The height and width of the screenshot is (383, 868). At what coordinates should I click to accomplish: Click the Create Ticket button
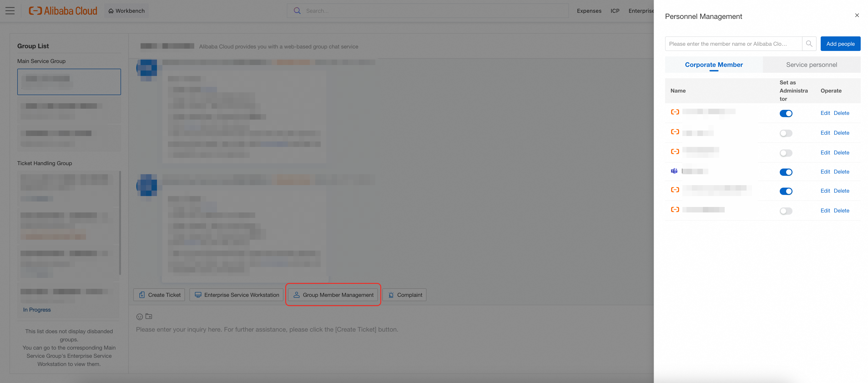[159, 295]
